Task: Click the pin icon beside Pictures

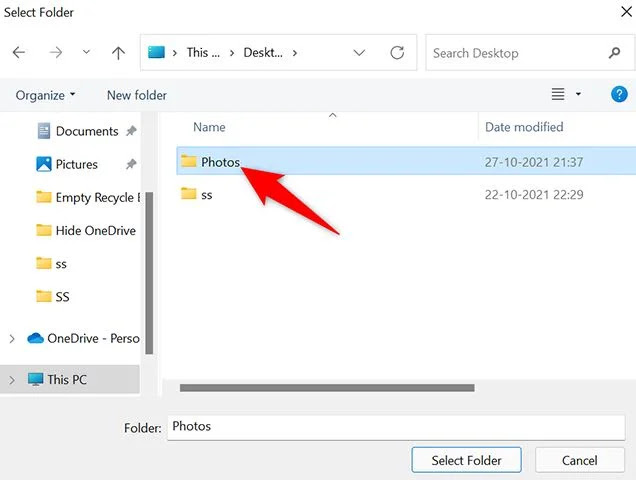Action: 131,164
